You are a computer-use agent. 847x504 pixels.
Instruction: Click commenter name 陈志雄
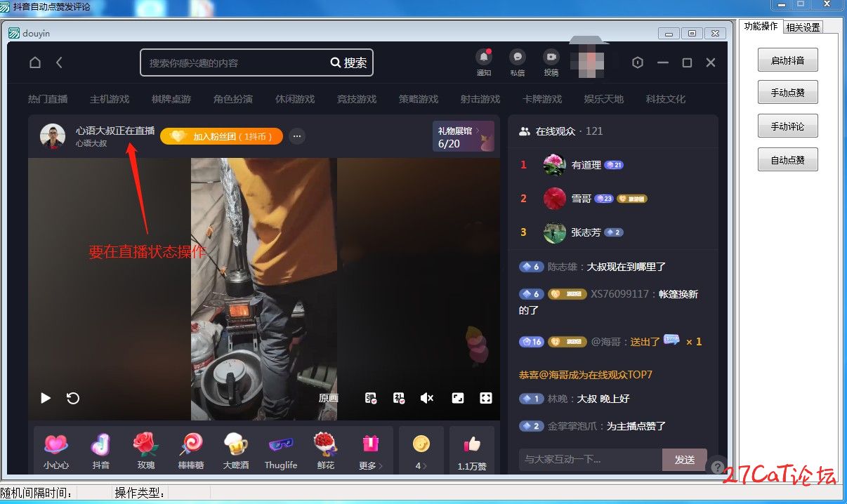point(563,267)
